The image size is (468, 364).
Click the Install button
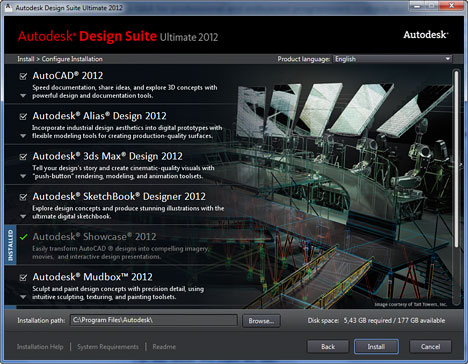click(376, 347)
